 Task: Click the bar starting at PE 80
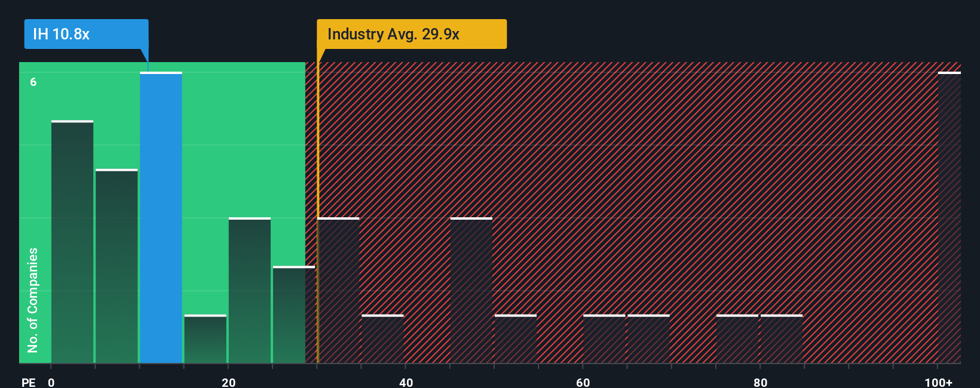tap(782, 339)
